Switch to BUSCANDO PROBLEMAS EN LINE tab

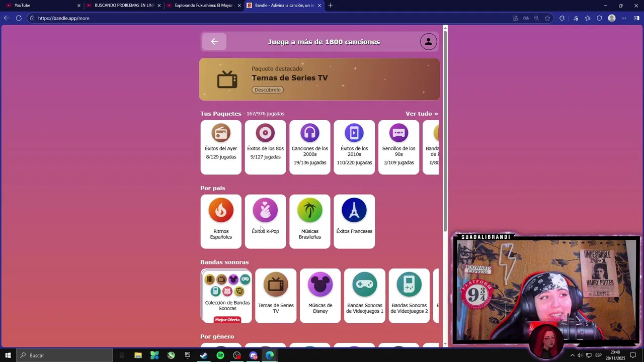pos(124,6)
